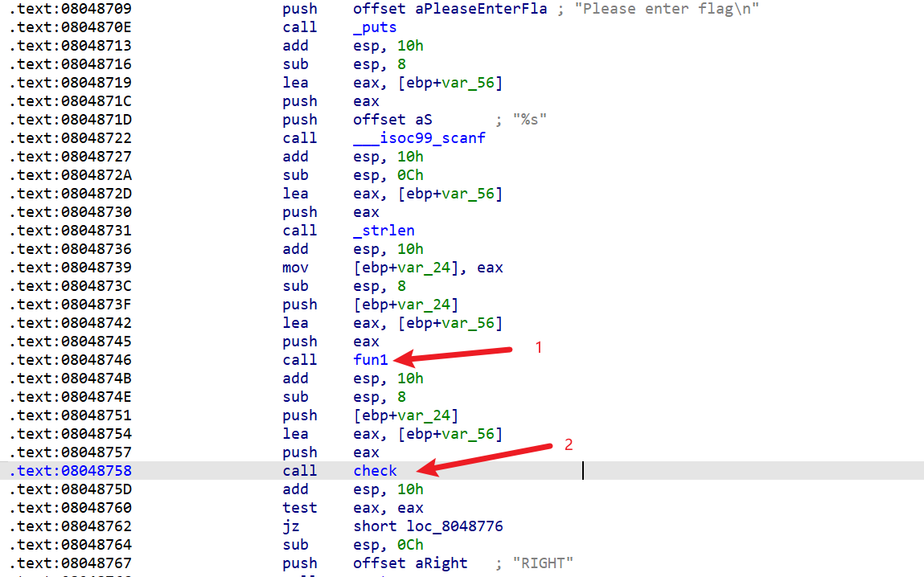924x577 pixels.
Task: Click the jz mnemonic
Action: coord(290,526)
